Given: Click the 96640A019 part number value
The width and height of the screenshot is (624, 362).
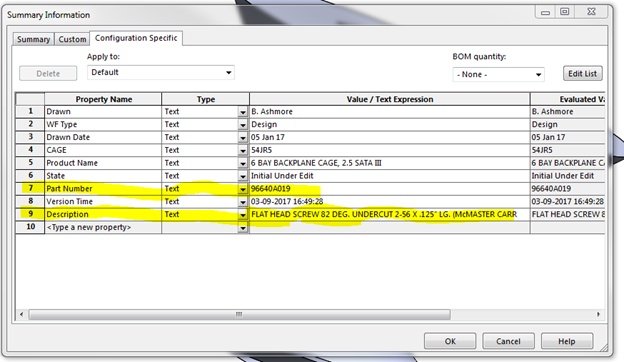Looking at the screenshot, I should tap(390, 188).
